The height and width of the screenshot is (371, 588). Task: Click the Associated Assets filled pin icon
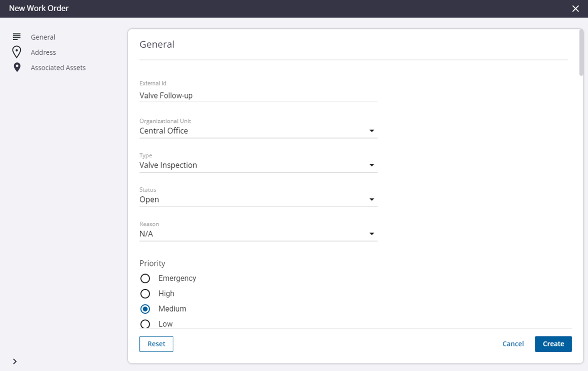[17, 68]
